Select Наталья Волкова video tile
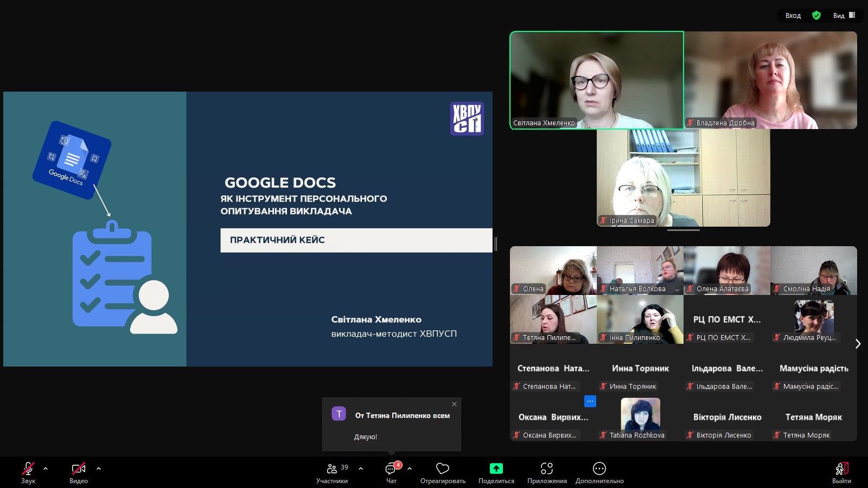Screen dimensions: 868x488 click(x=640, y=271)
